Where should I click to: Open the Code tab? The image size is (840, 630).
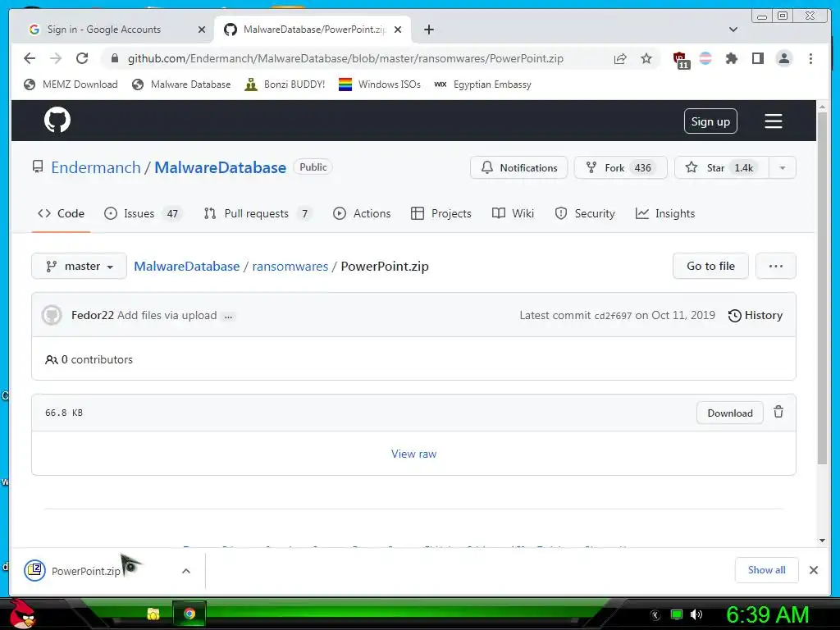pos(61,213)
